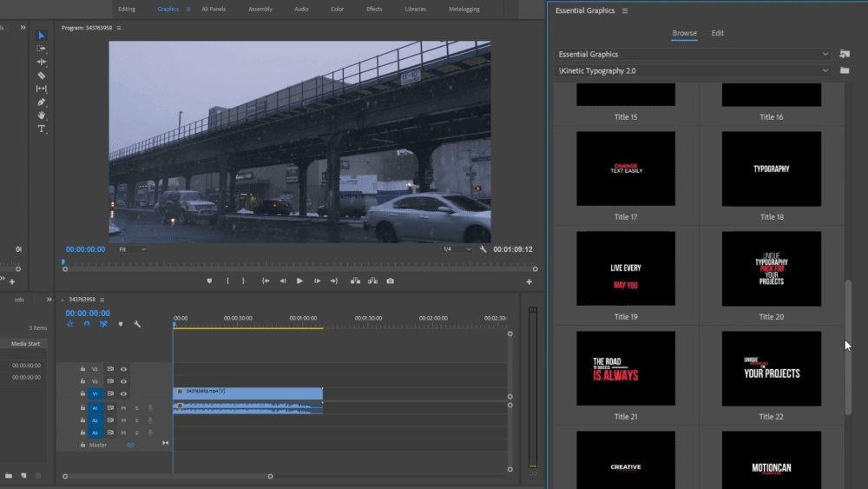Select the Type tool
The image size is (868, 489).
[x=42, y=129]
